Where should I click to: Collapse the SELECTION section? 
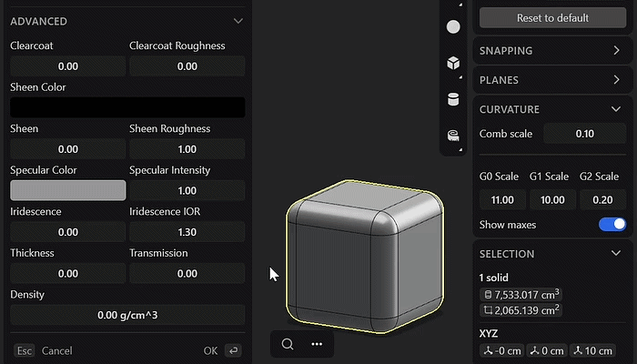[x=616, y=254]
